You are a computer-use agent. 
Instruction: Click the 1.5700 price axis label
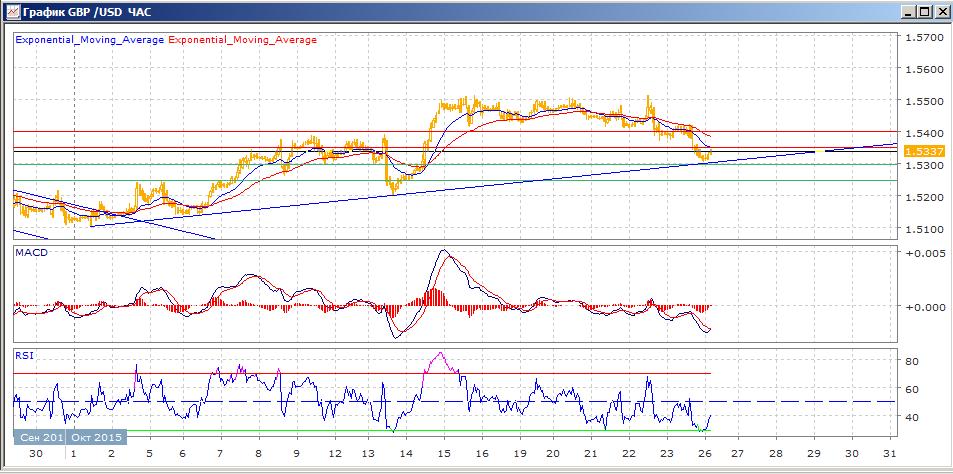pos(922,37)
